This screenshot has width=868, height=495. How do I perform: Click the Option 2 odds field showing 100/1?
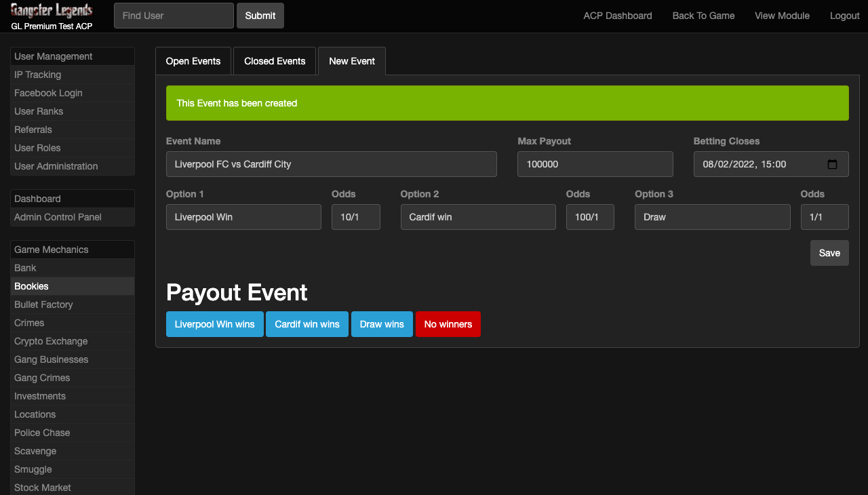pos(589,217)
